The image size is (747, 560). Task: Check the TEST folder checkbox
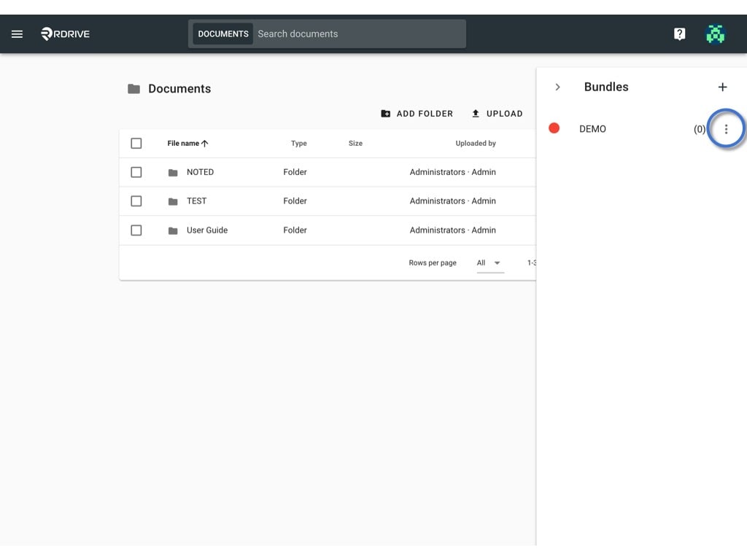click(136, 201)
